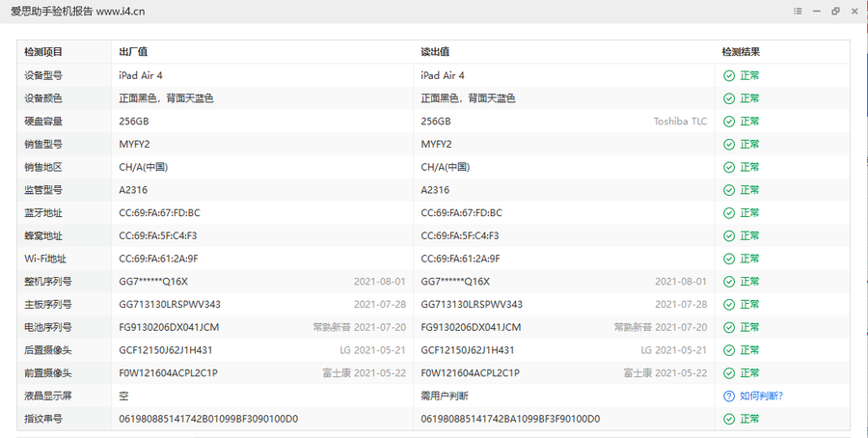Select the 主板序列号 row label

pyautogui.click(x=47, y=305)
